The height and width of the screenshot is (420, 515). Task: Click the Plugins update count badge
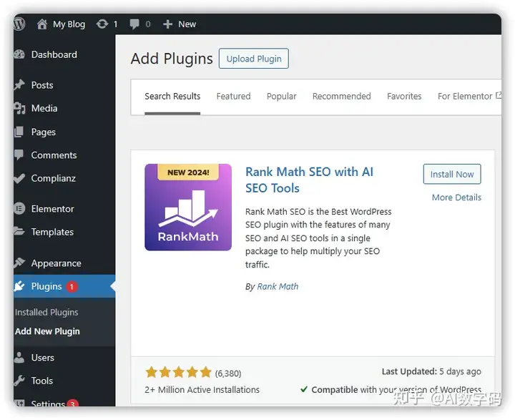tap(72, 287)
